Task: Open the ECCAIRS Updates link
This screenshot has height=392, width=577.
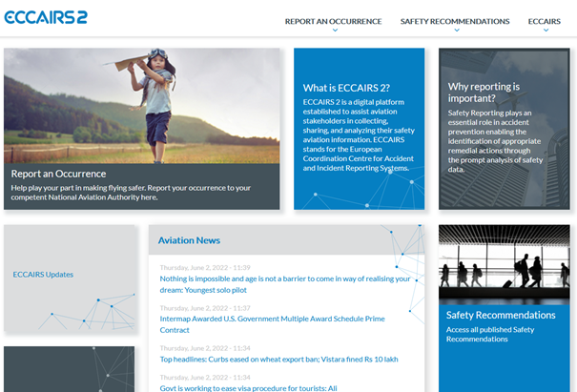Action: (43, 275)
